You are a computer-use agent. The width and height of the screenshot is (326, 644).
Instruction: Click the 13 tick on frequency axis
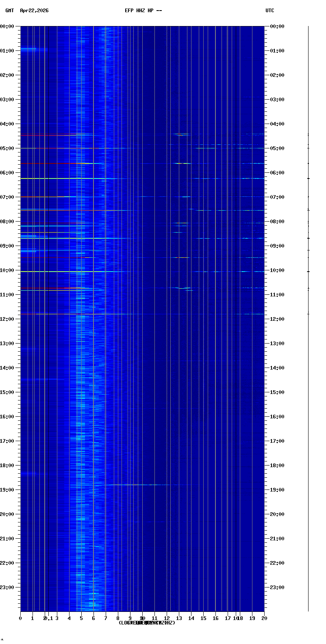tap(179, 618)
